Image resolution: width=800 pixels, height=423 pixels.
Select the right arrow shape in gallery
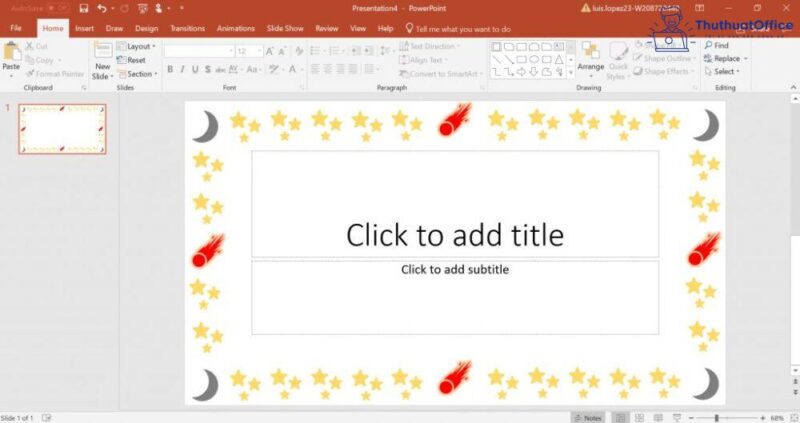pyautogui.click(x=521, y=72)
